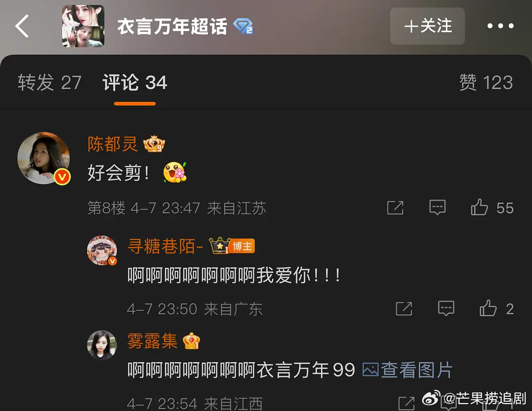
Task: Switch to the 转发 27 tab
Action: [50, 82]
